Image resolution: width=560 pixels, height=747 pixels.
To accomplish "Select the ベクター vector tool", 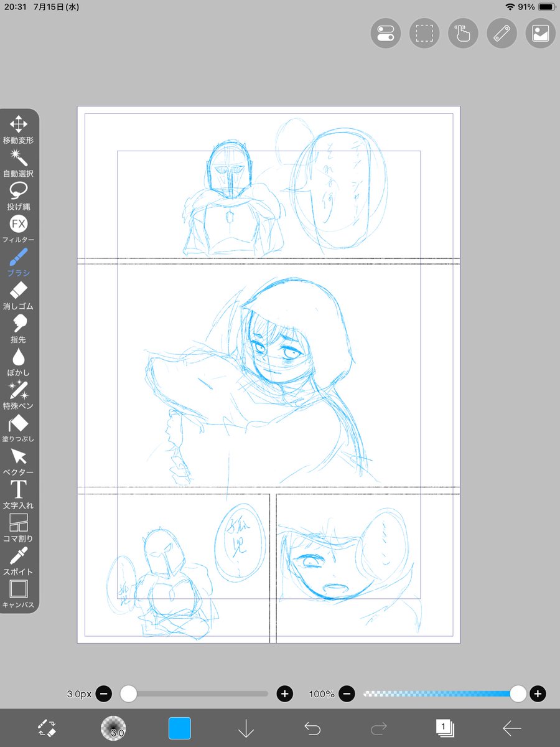I will [x=19, y=461].
